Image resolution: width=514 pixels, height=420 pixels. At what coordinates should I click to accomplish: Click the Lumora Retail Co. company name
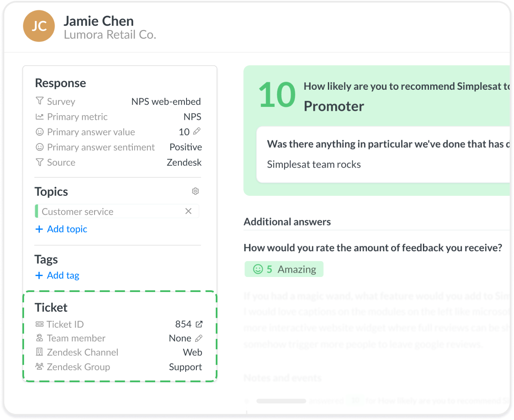[110, 35]
